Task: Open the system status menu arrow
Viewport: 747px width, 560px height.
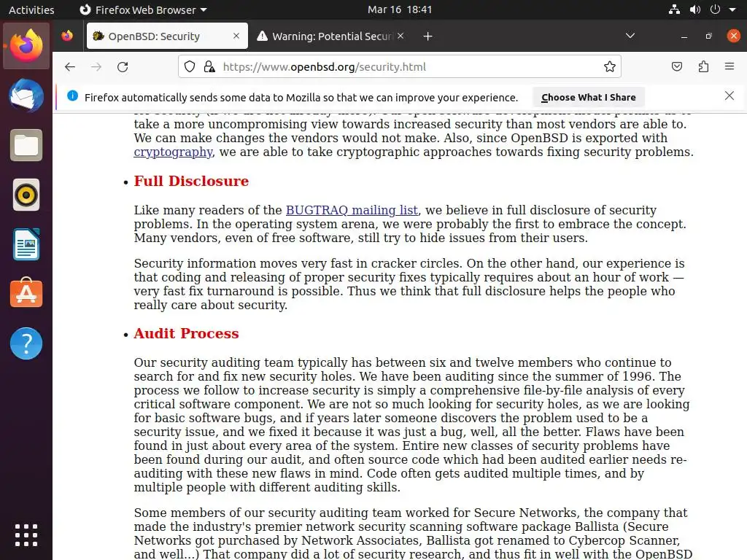Action: point(732,9)
